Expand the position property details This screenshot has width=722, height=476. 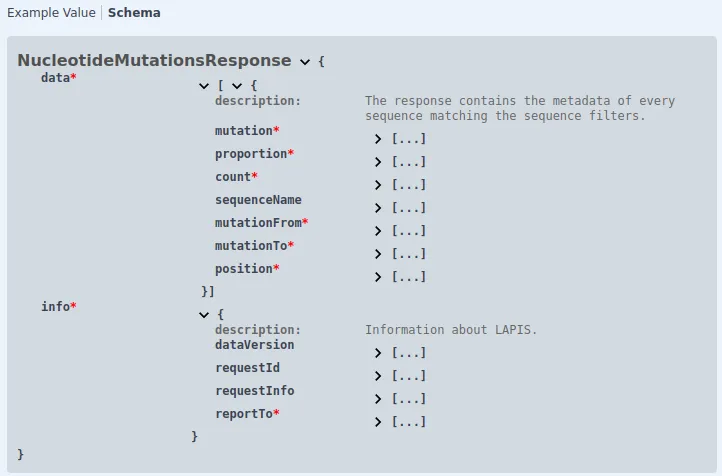378,277
